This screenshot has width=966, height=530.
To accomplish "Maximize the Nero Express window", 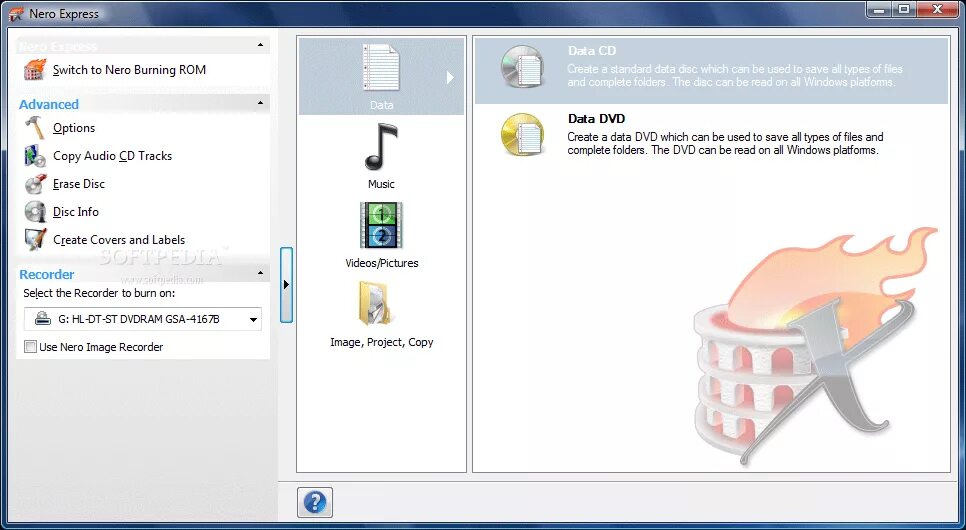I will (x=904, y=9).
